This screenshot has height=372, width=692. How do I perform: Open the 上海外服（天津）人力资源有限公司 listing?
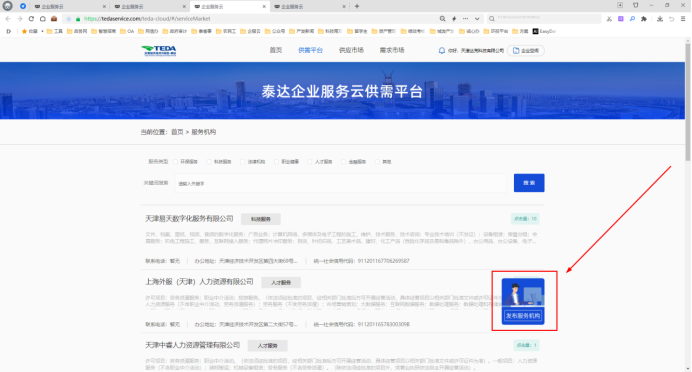tap(199, 282)
